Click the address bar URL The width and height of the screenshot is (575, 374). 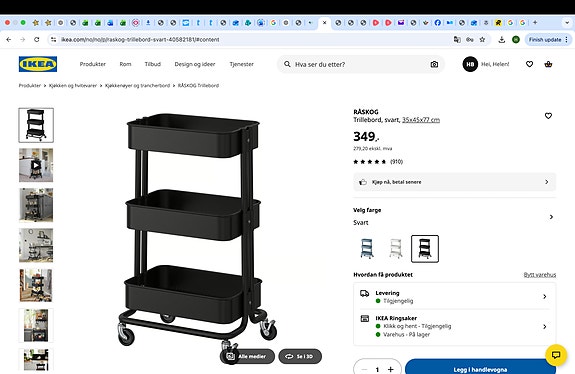pos(140,40)
